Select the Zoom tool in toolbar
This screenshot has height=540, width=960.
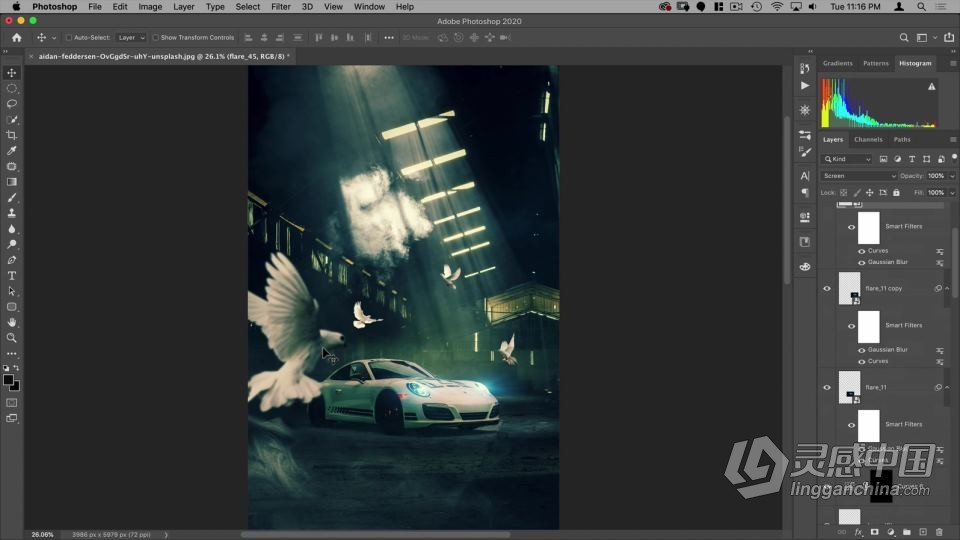pos(12,338)
